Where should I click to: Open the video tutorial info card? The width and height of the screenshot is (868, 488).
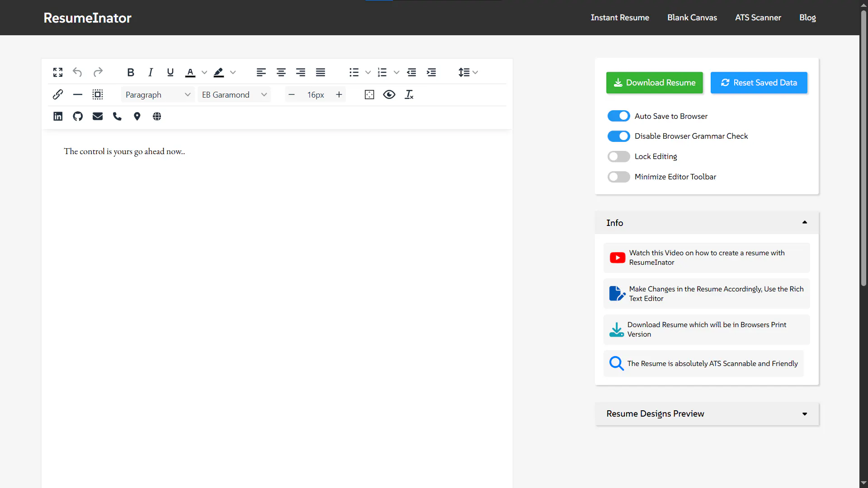pos(707,258)
